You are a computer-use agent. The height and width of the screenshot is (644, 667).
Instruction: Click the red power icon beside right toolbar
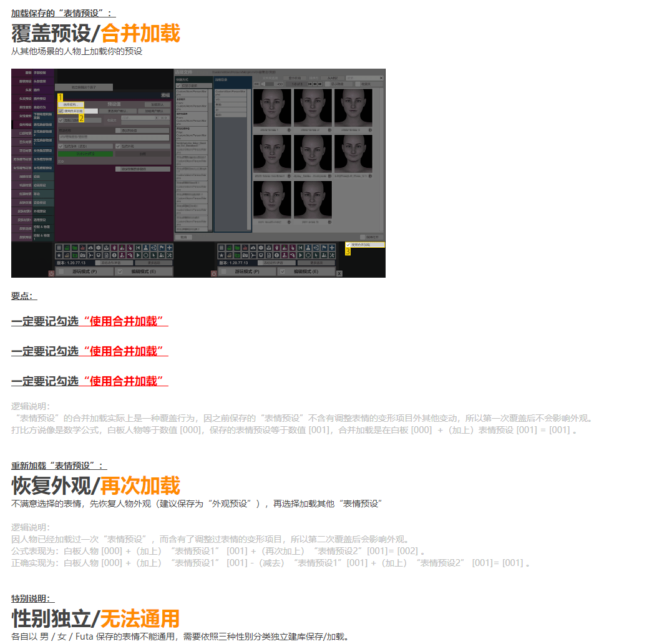pos(213,273)
